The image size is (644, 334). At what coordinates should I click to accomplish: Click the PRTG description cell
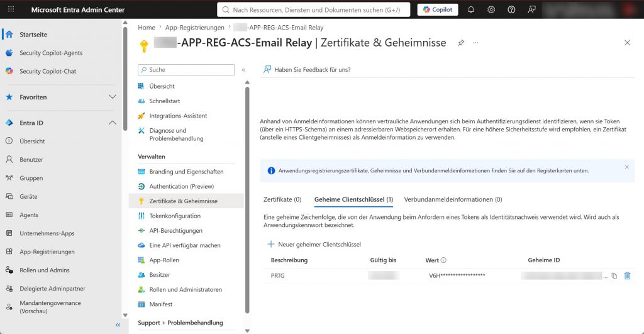pyautogui.click(x=277, y=276)
